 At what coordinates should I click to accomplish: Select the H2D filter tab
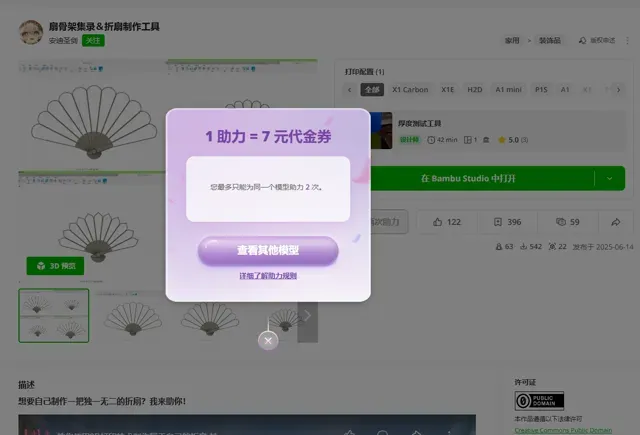(475, 89)
